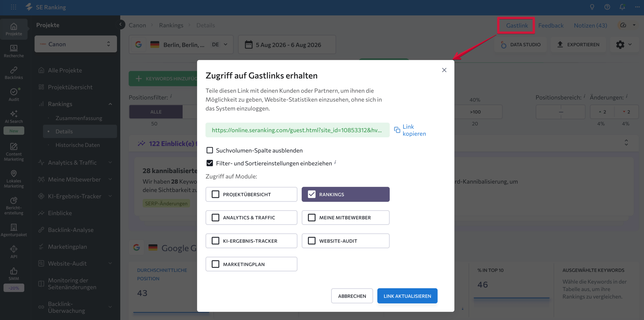Open Notizen (43)

coord(590,25)
